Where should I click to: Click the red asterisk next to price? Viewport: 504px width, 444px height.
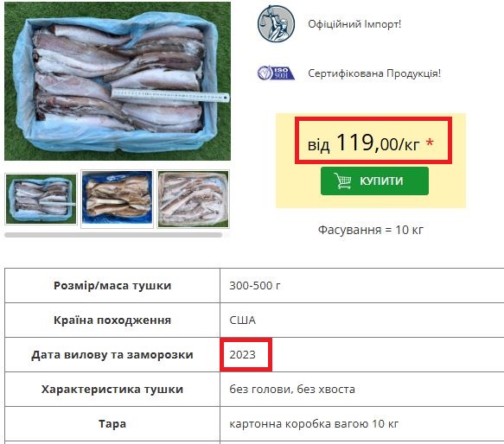coord(430,143)
